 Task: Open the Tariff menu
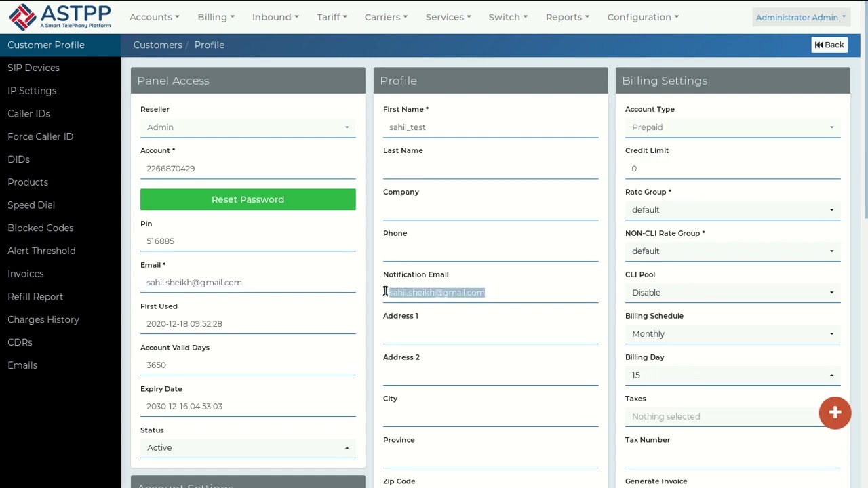click(x=332, y=17)
